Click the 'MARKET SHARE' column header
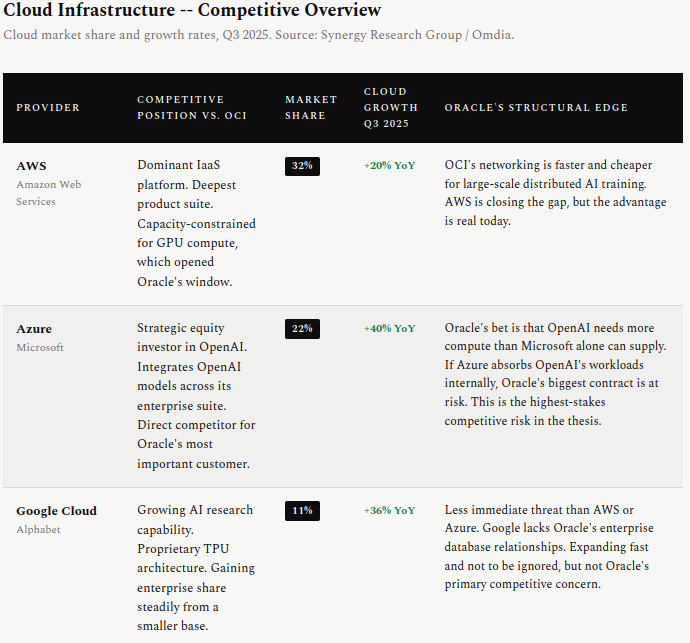This screenshot has width=690, height=643. pyautogui.click(x=311, y=108)
